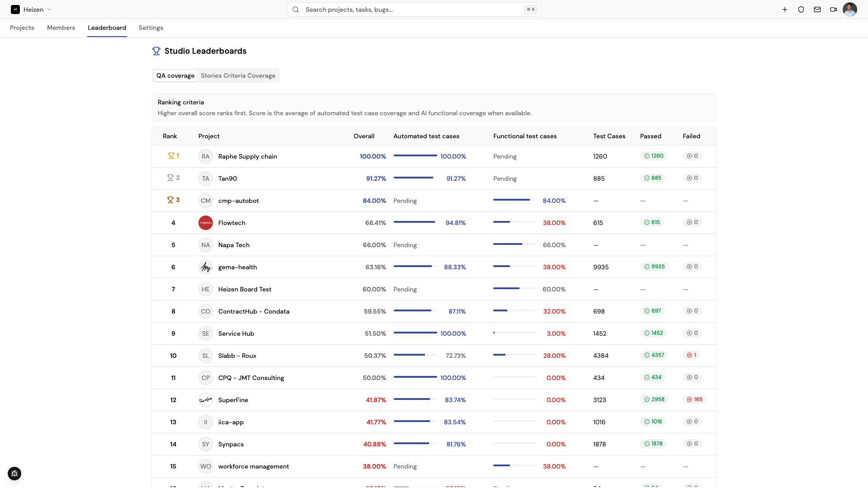Click the Heizen logo icon

(15, 9)
